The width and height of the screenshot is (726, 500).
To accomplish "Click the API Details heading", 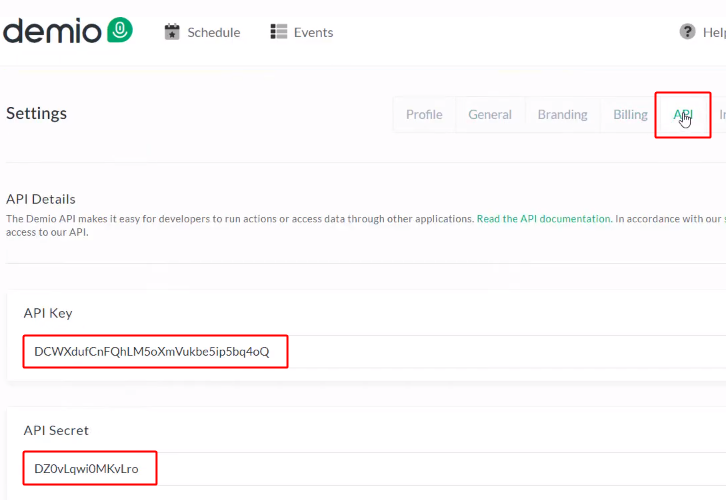I will point(41,199).
